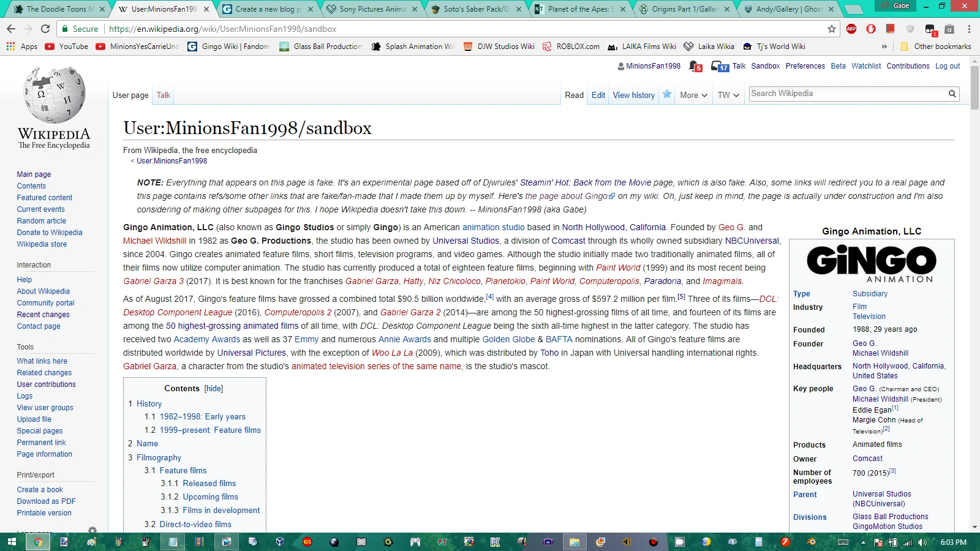This screenshot has height=551, width=980.
Task: Follow citation reference number 4
Action: click(x=490, y=296)
